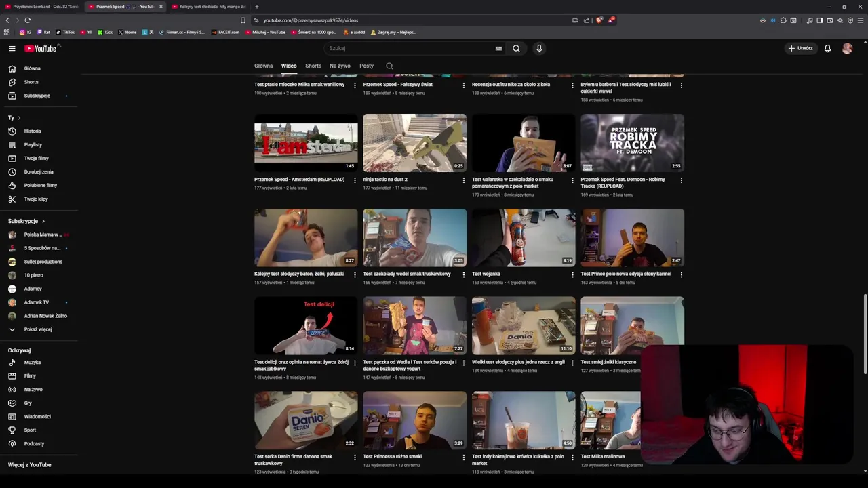The image size is (868, 488).
Task: Open options for Test Prince polo słony karmel
Action: coord(681,274)
